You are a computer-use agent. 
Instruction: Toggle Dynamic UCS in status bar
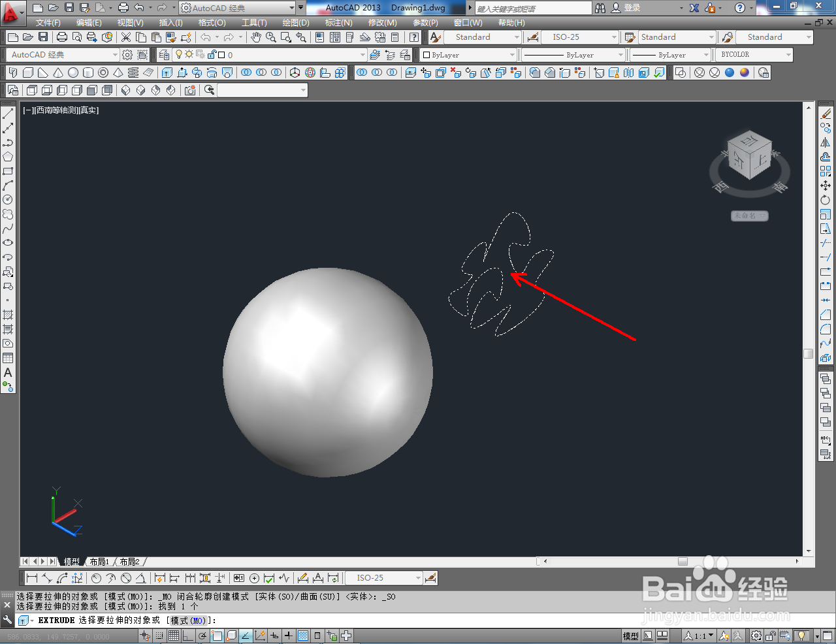point(261,636)
